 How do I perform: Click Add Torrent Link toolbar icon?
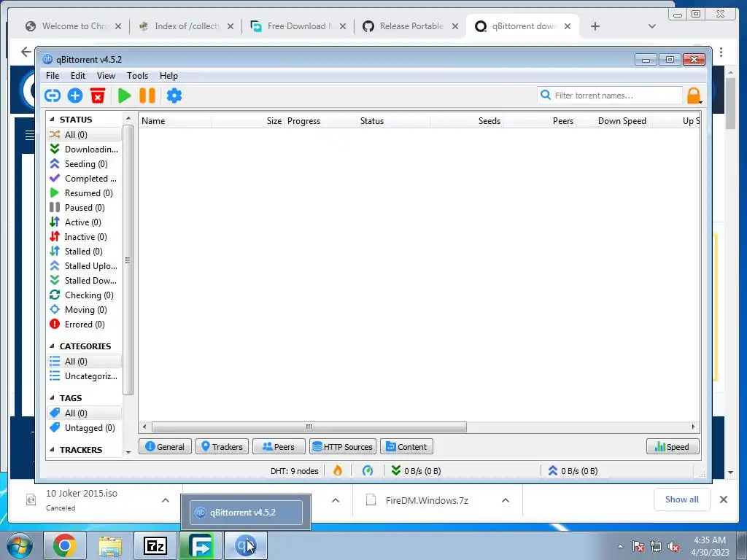click(53, 96)
